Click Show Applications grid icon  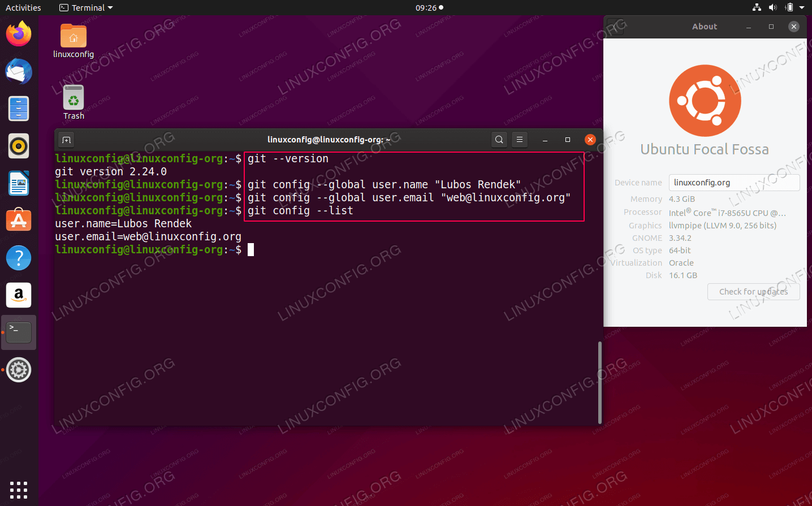19,490
